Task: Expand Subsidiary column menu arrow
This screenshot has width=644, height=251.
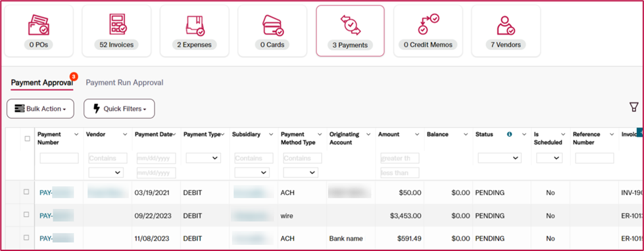Action: (x=271, y=135)
